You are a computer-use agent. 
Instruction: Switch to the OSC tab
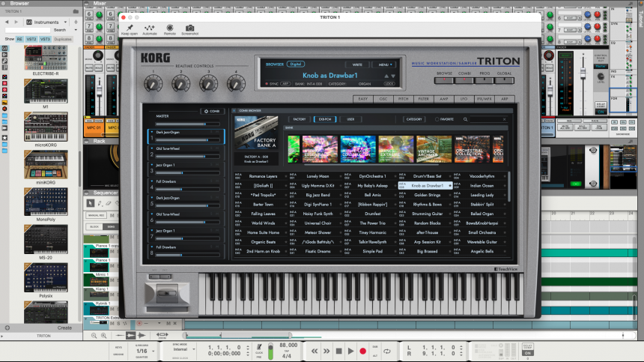click(383, 99)
